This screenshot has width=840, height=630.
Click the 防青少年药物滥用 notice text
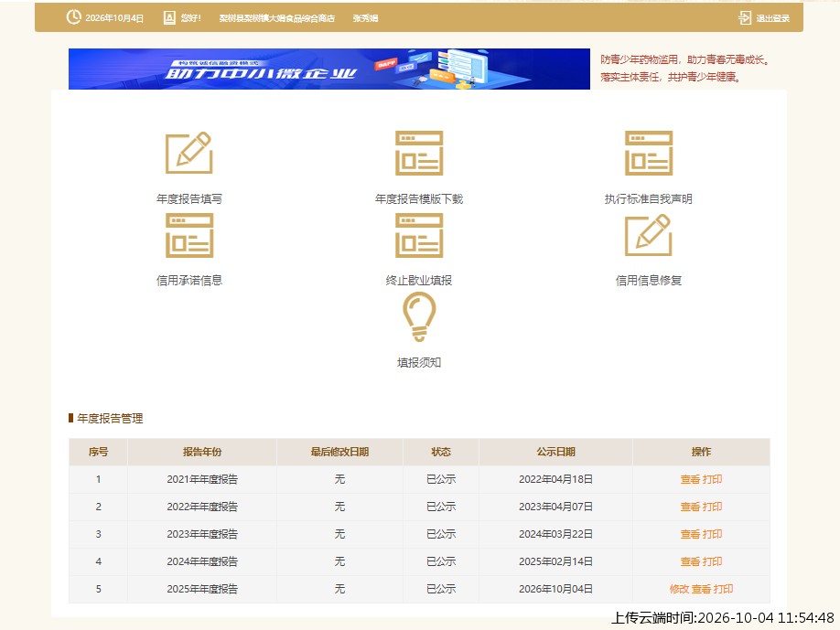[685, 59]
